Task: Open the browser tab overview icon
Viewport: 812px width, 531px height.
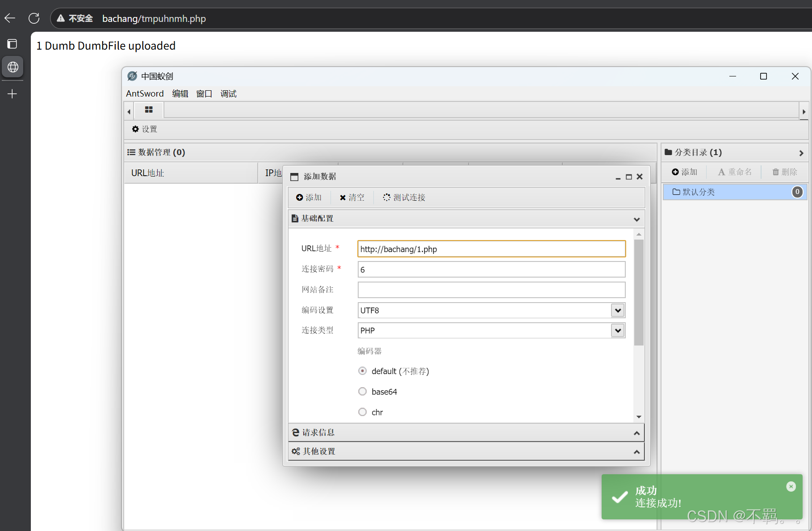Action: 12,44
